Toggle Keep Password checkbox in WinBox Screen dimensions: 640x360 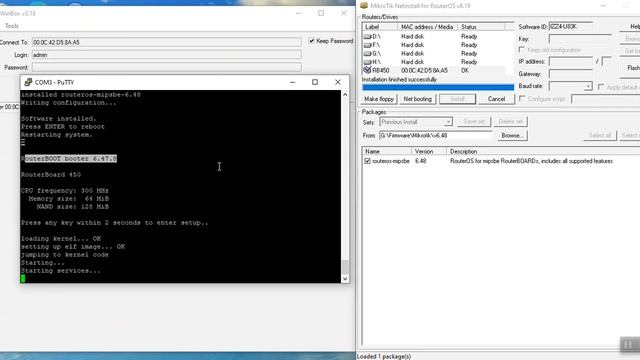tap(312, 41)
